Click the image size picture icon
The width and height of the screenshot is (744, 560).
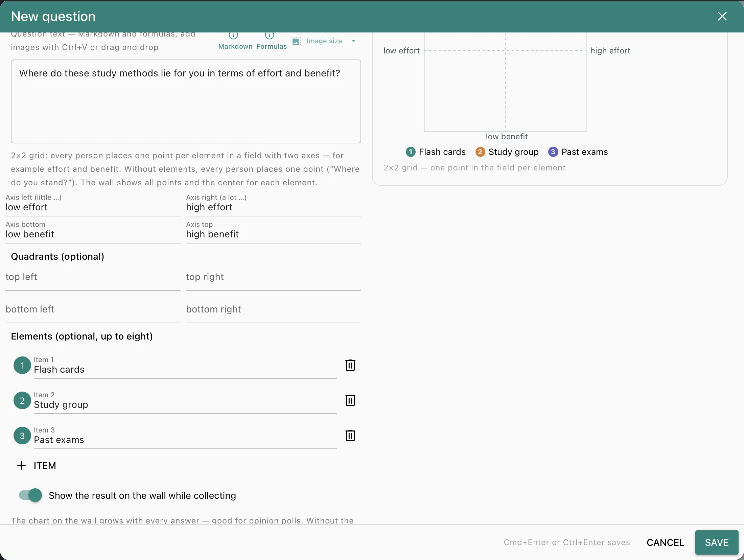[x=296, y=41]
